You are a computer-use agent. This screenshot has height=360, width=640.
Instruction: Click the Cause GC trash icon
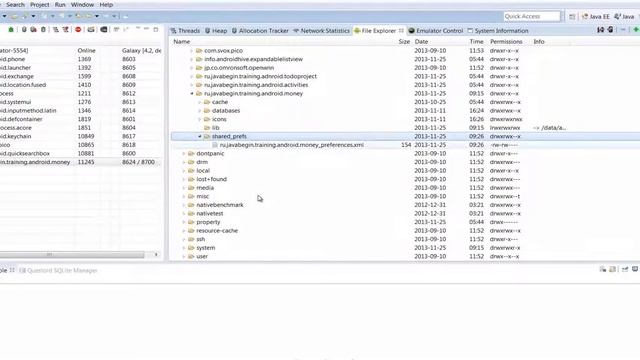click(43, 30)
